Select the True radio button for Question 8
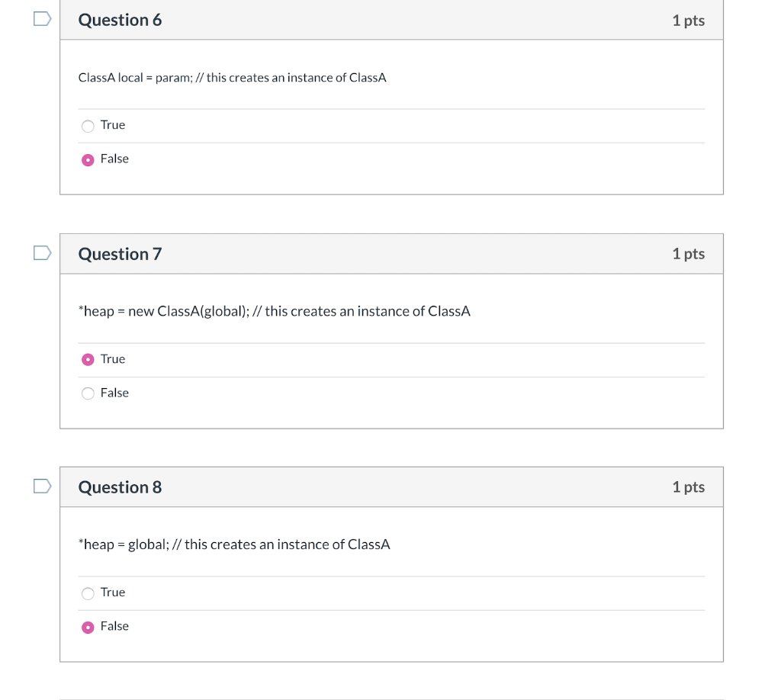 (88, 593)
